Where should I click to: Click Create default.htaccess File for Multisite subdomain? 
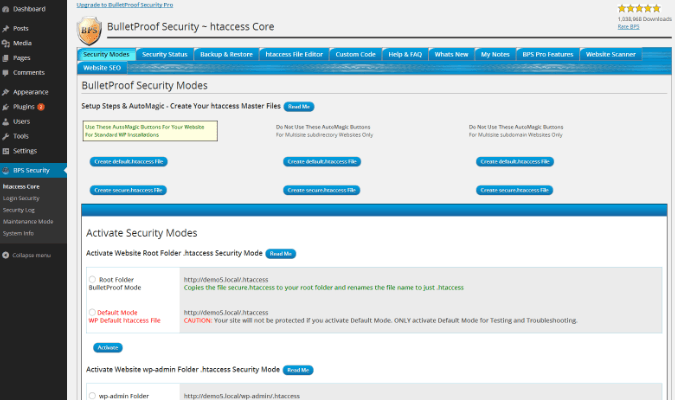[515, 161]
